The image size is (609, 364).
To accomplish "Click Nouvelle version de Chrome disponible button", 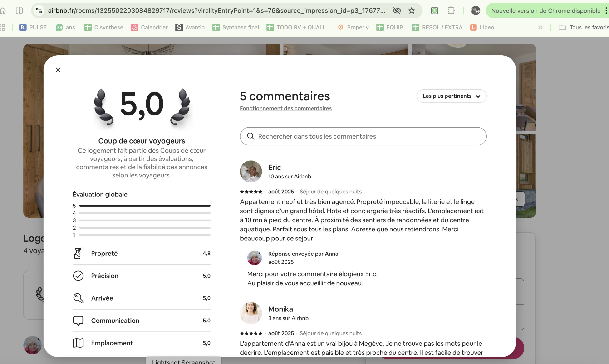I will tap(545, 10).
